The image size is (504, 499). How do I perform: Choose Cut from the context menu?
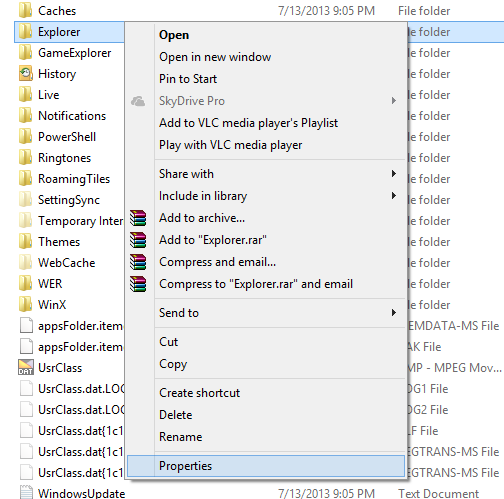(x=266, y=342)
